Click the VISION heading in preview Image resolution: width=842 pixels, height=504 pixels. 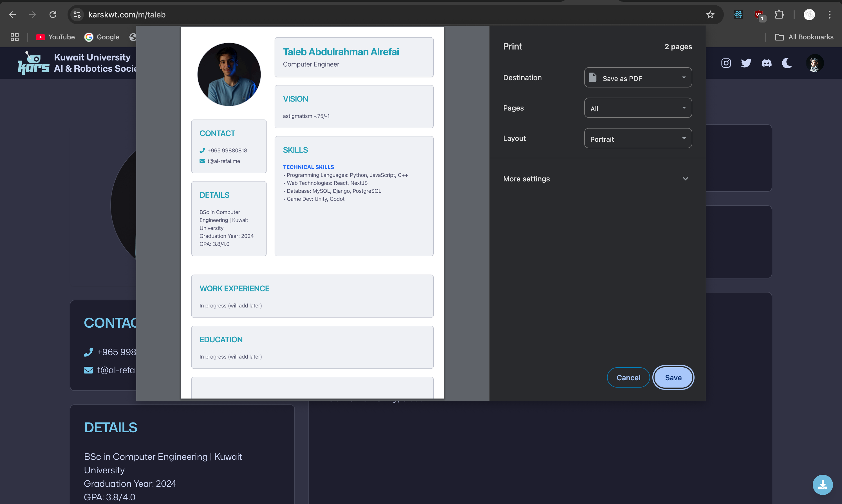295,99
